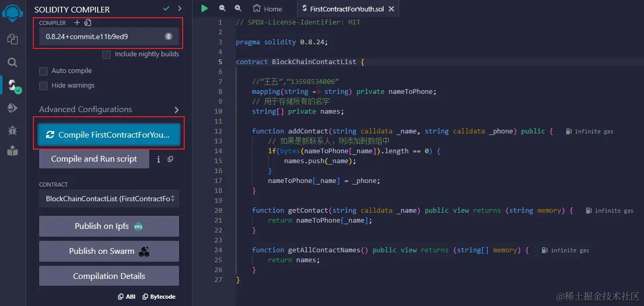Copy Bytecode to clipboard
The width and height of the screenshot is (644, 306).
pyautogui.click(x=159, y=297)
